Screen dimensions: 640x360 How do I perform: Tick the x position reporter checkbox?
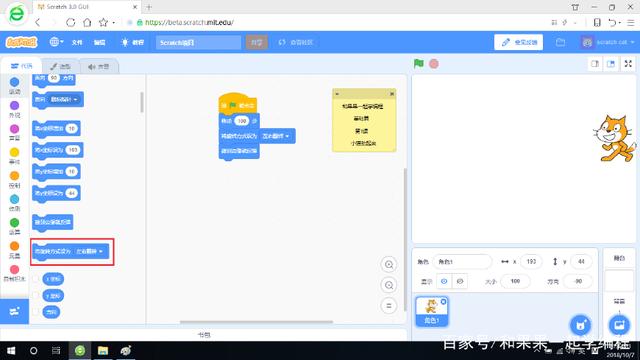pos(36,279)
